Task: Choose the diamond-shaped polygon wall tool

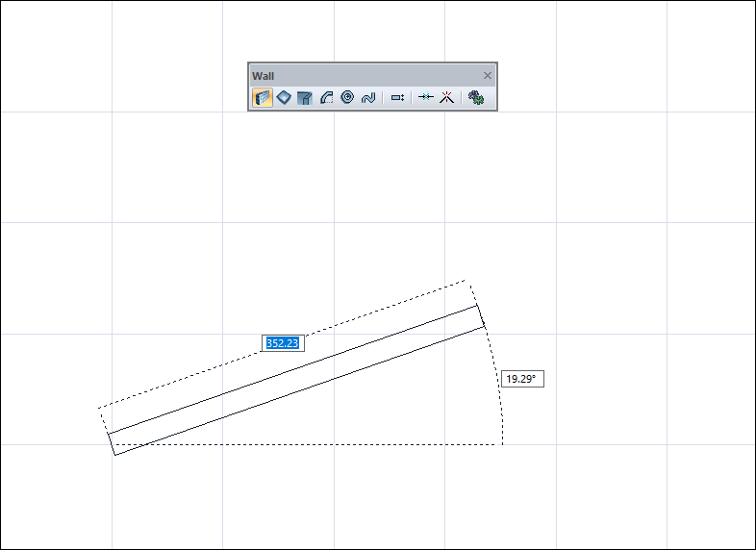Action: [x=284, y=97]
